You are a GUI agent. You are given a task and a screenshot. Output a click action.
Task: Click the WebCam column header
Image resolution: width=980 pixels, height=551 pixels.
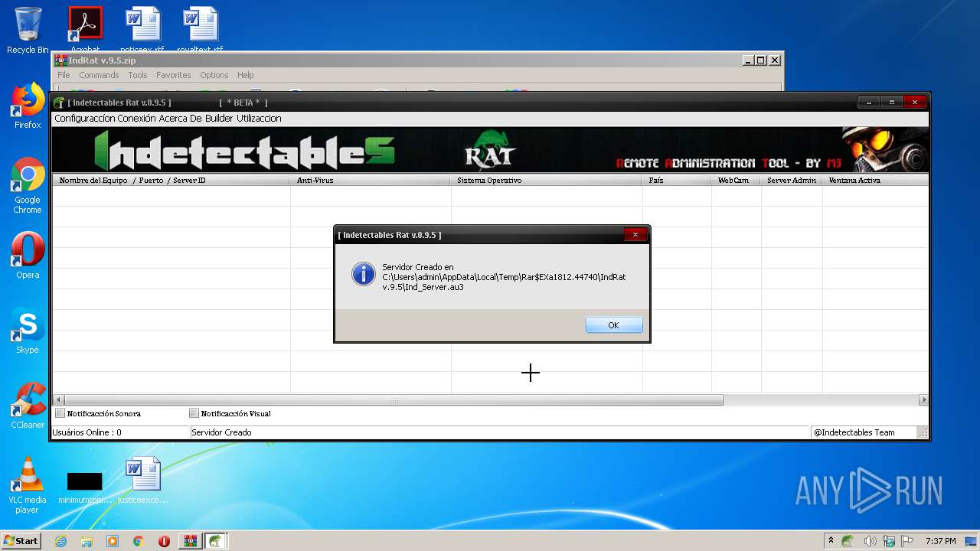(x=735, y=181)
